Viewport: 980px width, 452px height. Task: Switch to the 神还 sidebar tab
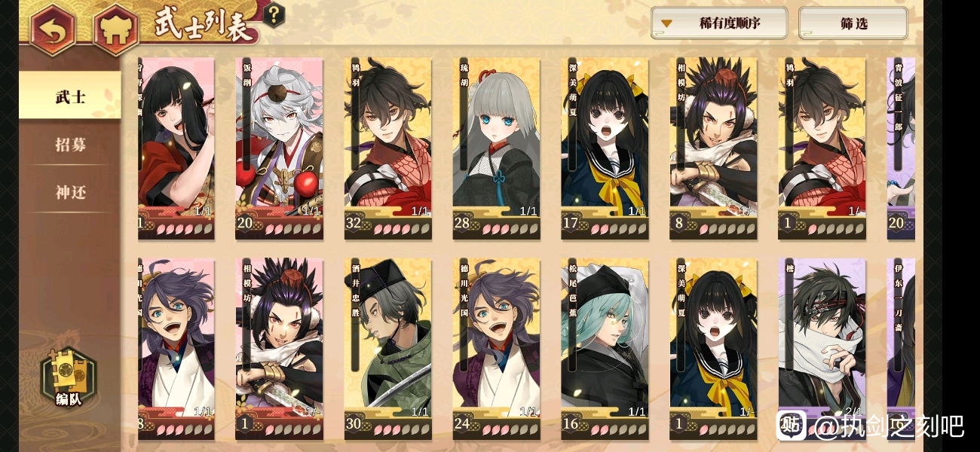(70, 192)
